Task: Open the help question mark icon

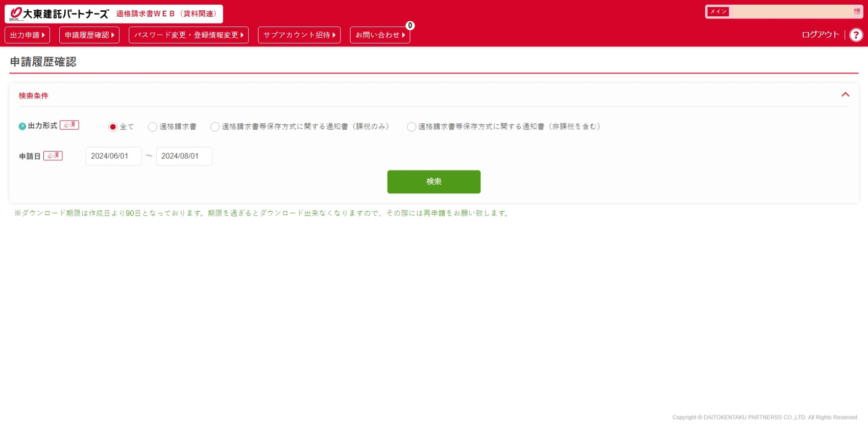Action: click(856, 35)
